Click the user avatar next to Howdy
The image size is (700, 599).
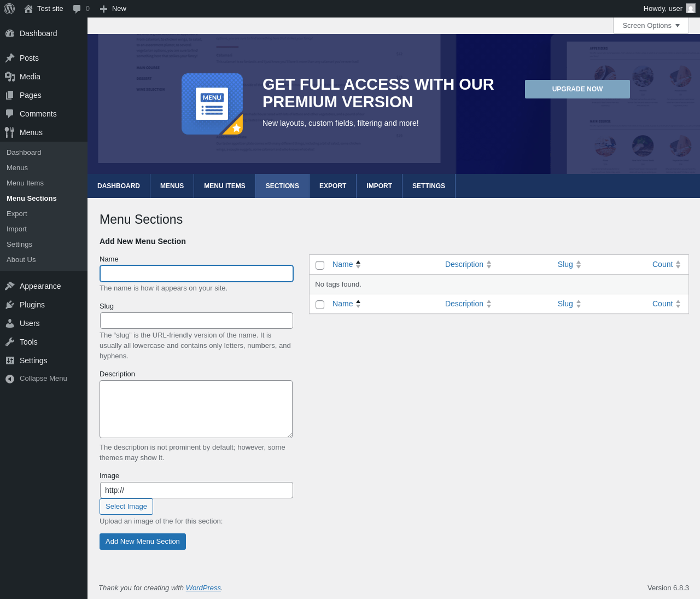pyautogui.click(x=690, y=9)
